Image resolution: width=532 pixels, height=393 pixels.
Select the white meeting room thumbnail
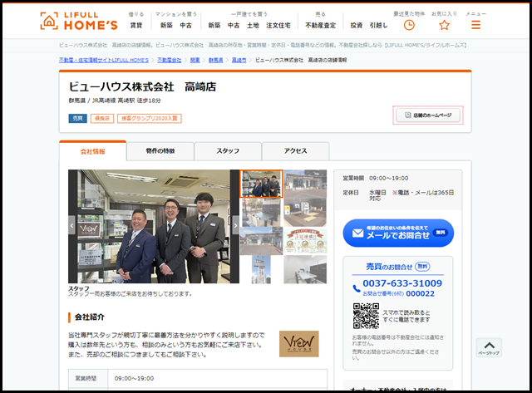(x=305, y=269)
